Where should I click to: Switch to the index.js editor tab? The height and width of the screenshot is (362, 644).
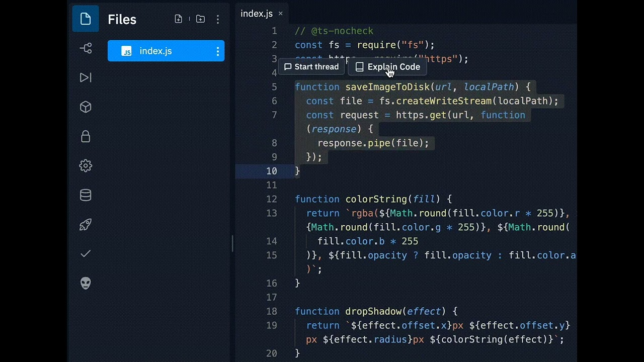click(256, 14)
